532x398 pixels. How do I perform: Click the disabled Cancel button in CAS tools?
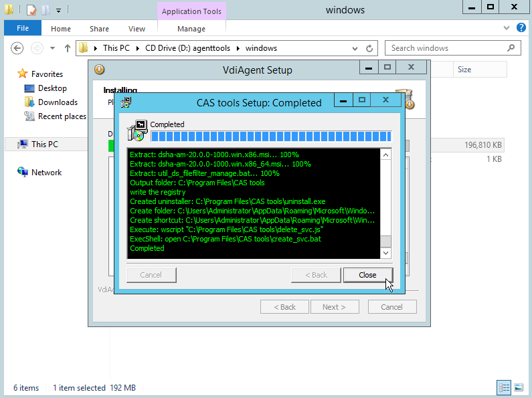[x=151, y=275]
